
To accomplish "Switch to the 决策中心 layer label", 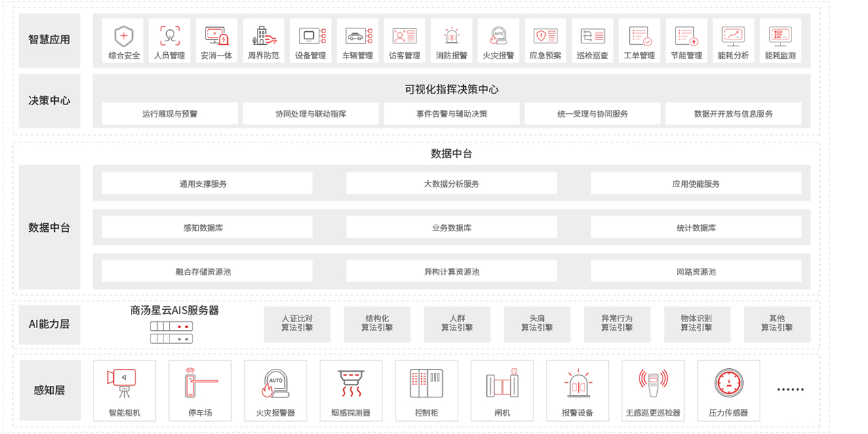I will 50,100.
